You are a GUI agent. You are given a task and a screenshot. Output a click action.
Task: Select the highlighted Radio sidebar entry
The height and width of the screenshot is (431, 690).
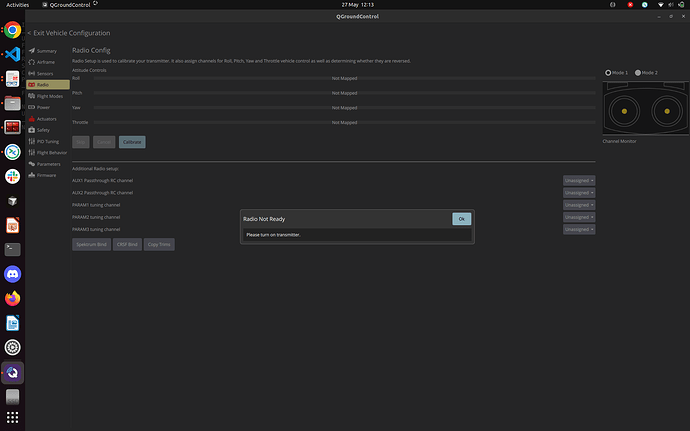coord(48,85)
